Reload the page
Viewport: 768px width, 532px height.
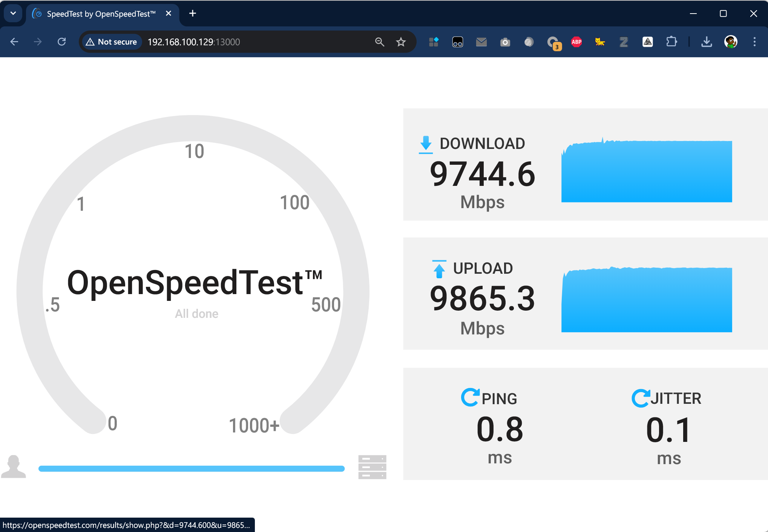pos(62,42)
